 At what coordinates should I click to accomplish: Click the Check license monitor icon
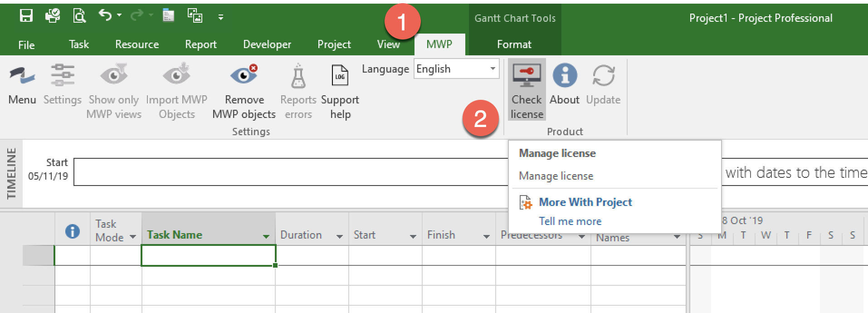click(x=527, y=76)
